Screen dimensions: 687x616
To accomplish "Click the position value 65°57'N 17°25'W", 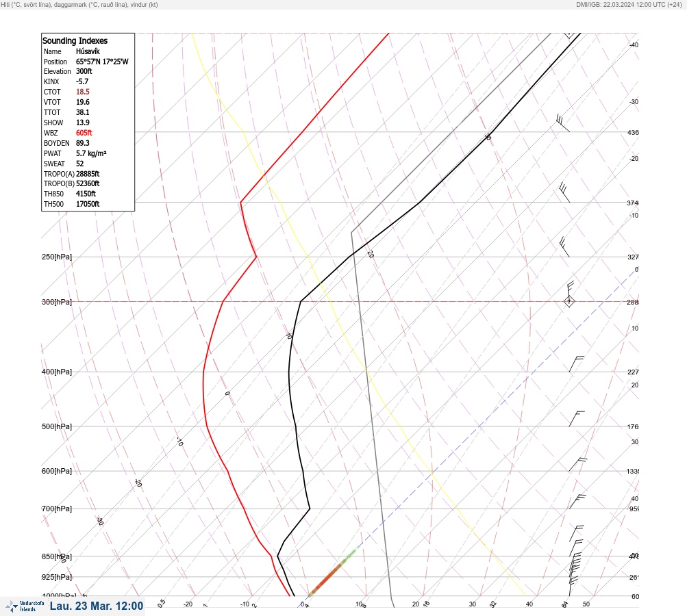I will pyautogui.click(x=102, y=62).
